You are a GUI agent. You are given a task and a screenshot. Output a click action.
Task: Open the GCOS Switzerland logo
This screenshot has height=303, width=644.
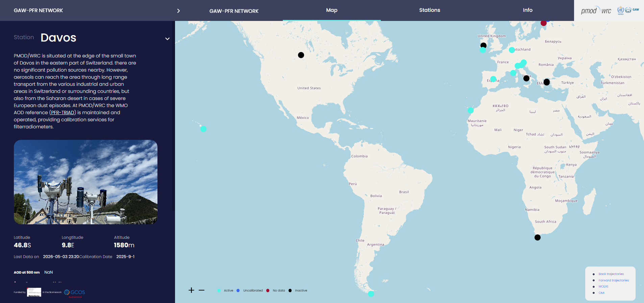coord(75,293)
